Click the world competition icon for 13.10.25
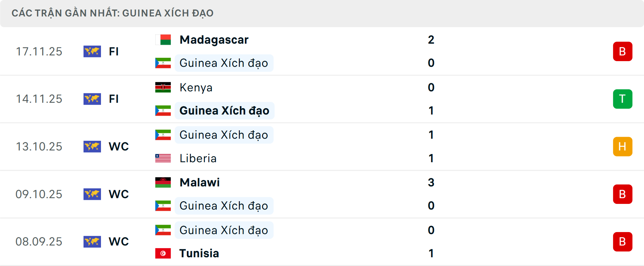The image size is (644, 266). [92, 146]
